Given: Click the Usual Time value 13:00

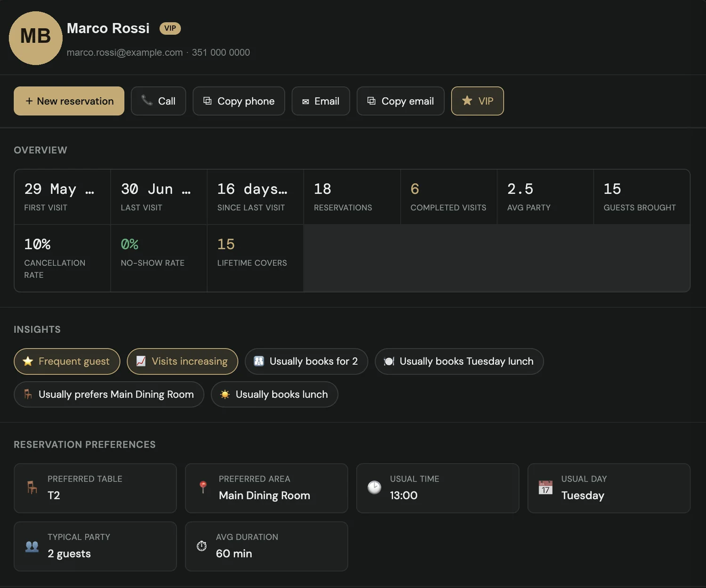Looking at the screenshot, I should 404,495.
